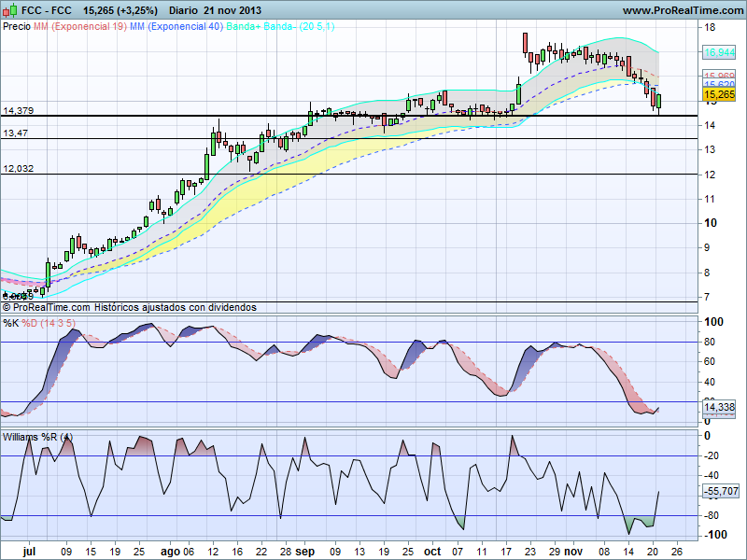747x560 pixels.
Task: Select the 13,47 horizontal line label
Action: pyautogui.click(x=15, y=133)
